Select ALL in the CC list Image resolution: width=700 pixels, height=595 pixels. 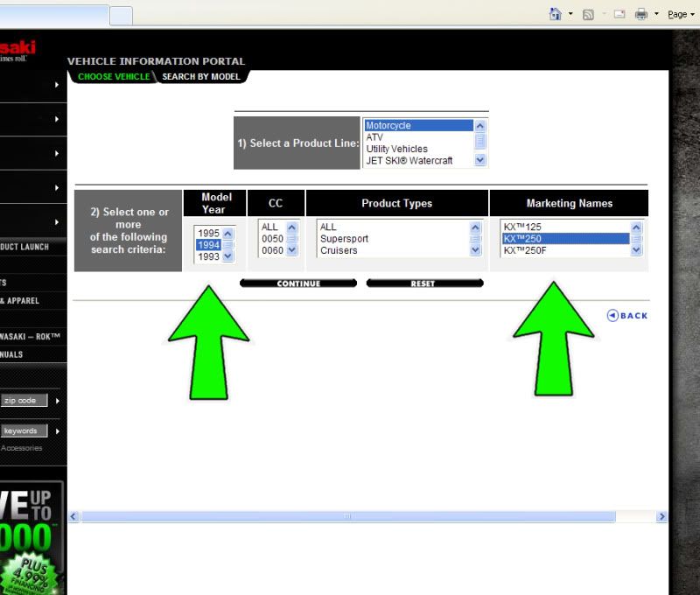tap(272, 227)
